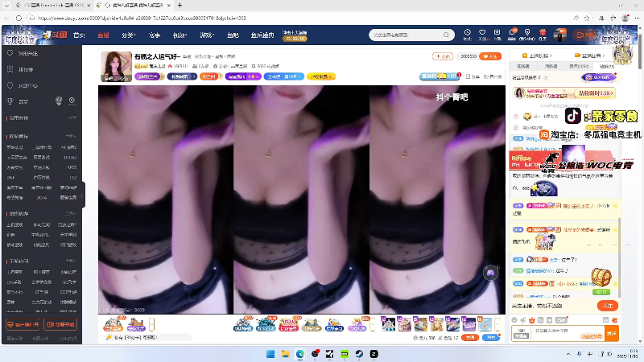Open the 鱼吧 nav item
The height and width of the screenshot is (362, 644).
[233, 35]
